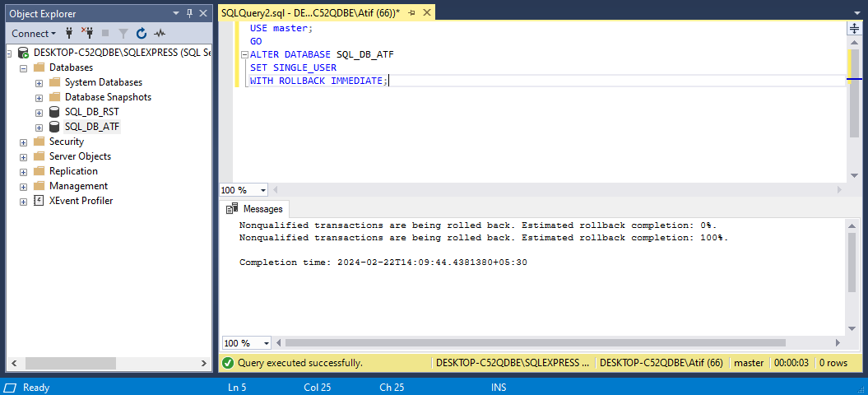Screen dimensions: 868x395
Task: Collapse the Databases folder node
Action: [x=23, y=67]
